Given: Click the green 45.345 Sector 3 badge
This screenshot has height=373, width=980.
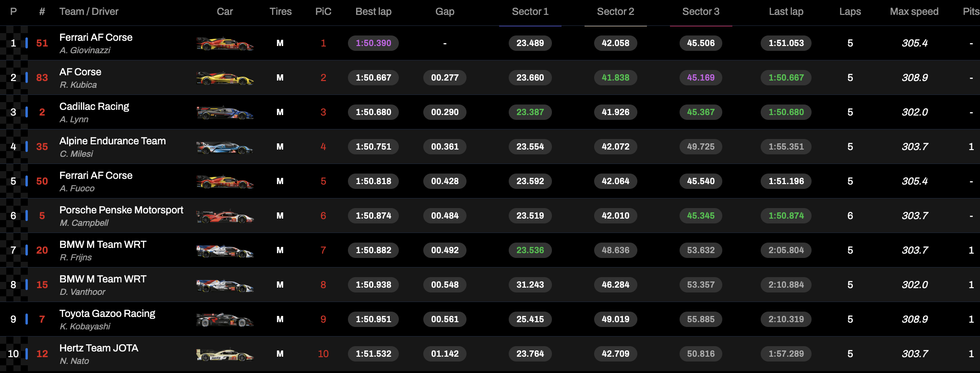Looking at the screenshot, I should tap(701, 216).
